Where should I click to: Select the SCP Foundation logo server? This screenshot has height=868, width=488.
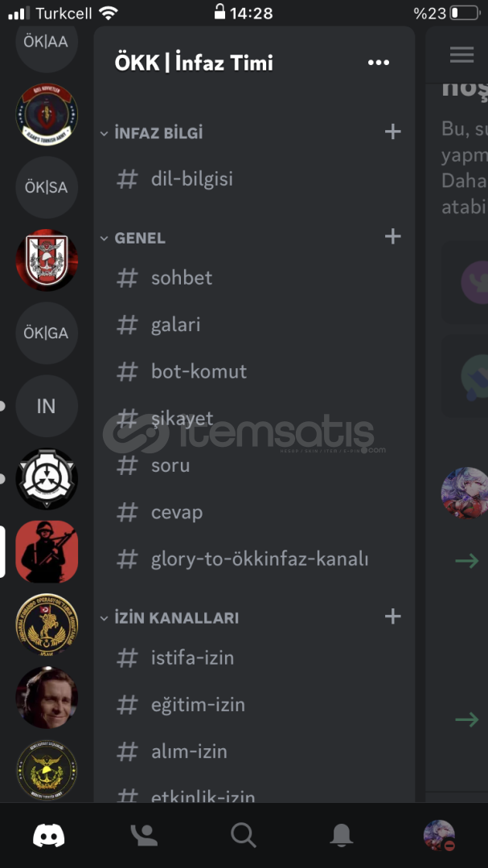point(47,479)
